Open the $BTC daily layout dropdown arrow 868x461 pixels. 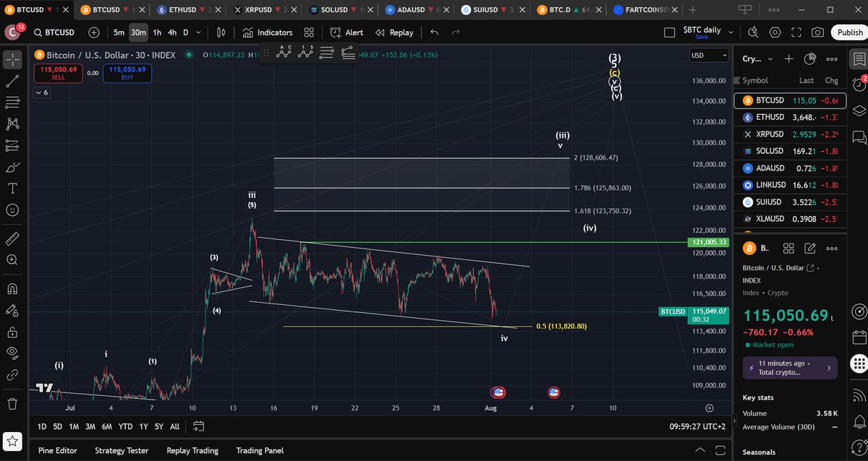[732, 33]
